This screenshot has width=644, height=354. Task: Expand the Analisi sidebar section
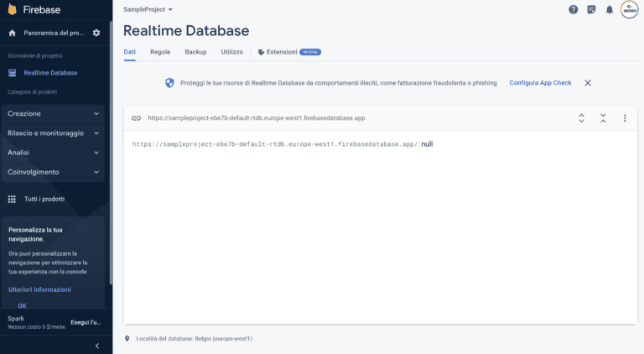coord(54,153)
